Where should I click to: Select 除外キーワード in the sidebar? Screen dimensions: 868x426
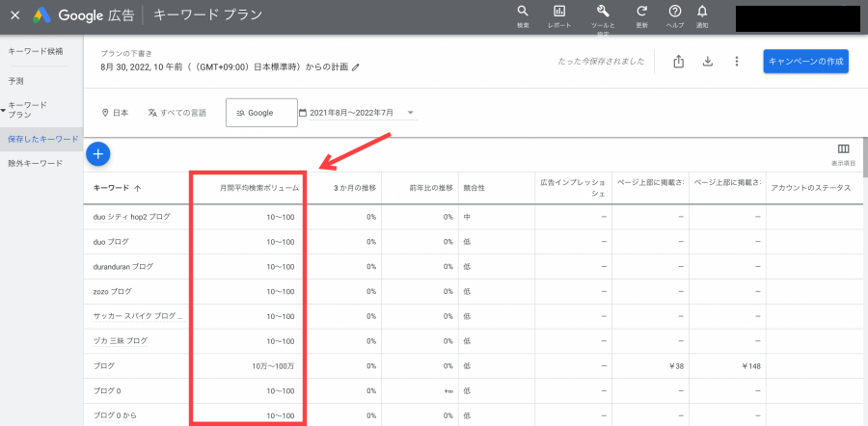[x=36, y=163]
